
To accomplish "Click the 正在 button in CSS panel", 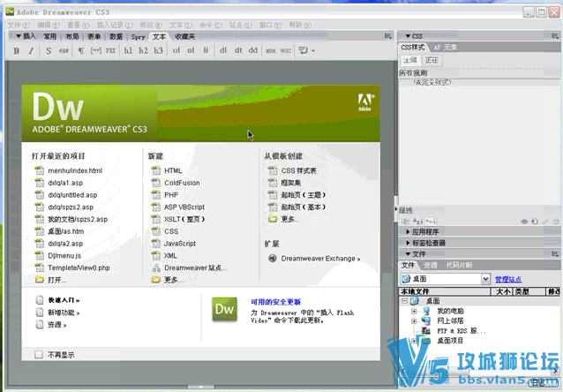I will point(432,60).
